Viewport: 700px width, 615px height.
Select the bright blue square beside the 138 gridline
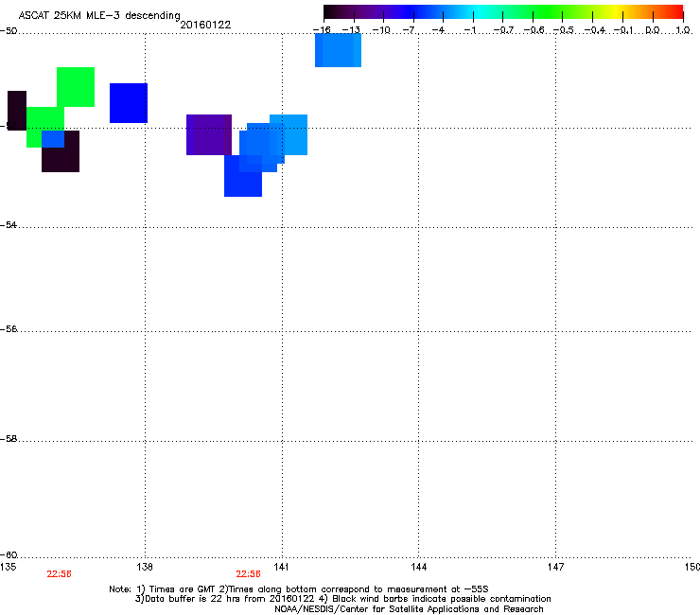[129, 103]
